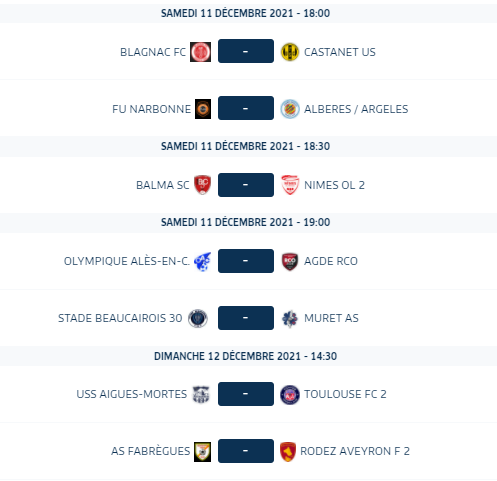Click the Toulouse FC 2 purple crest

click(290, 395)
